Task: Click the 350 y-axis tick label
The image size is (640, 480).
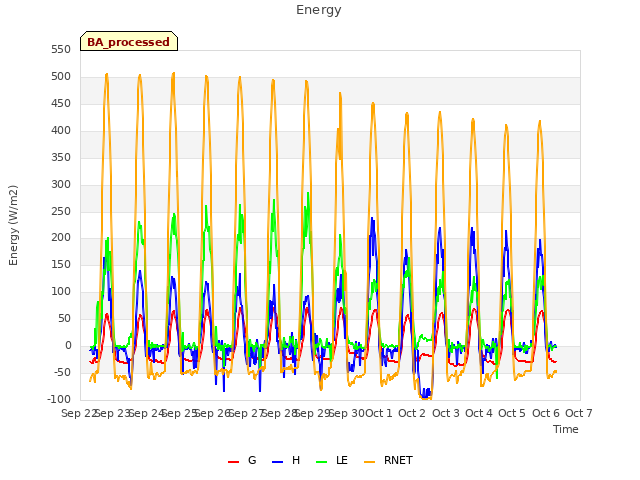Action: pos(61,157)
